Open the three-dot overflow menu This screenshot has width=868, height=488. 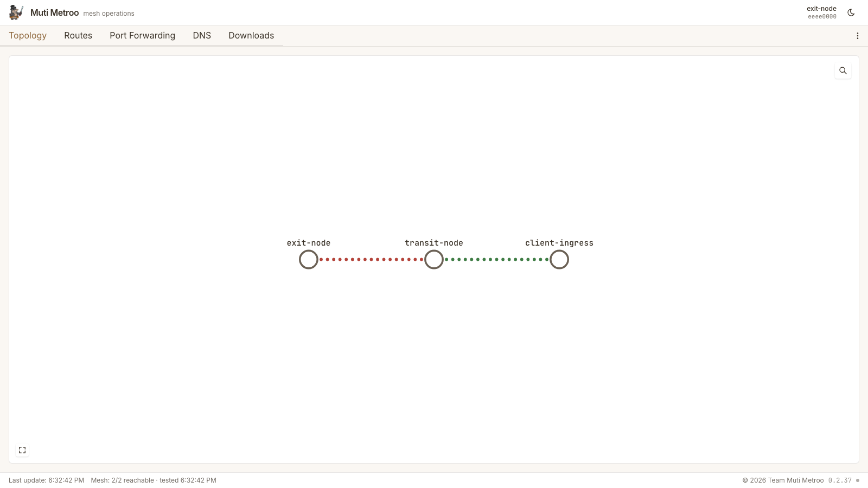(858, 36)
